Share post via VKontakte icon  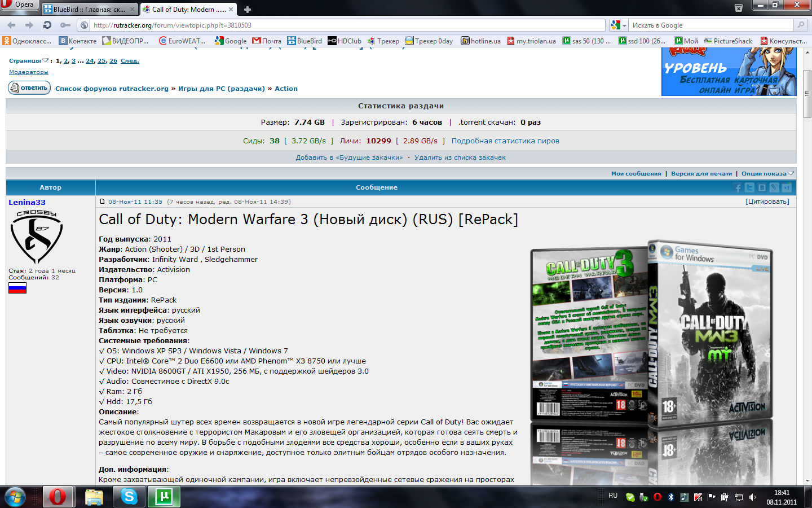coord(762,187)
